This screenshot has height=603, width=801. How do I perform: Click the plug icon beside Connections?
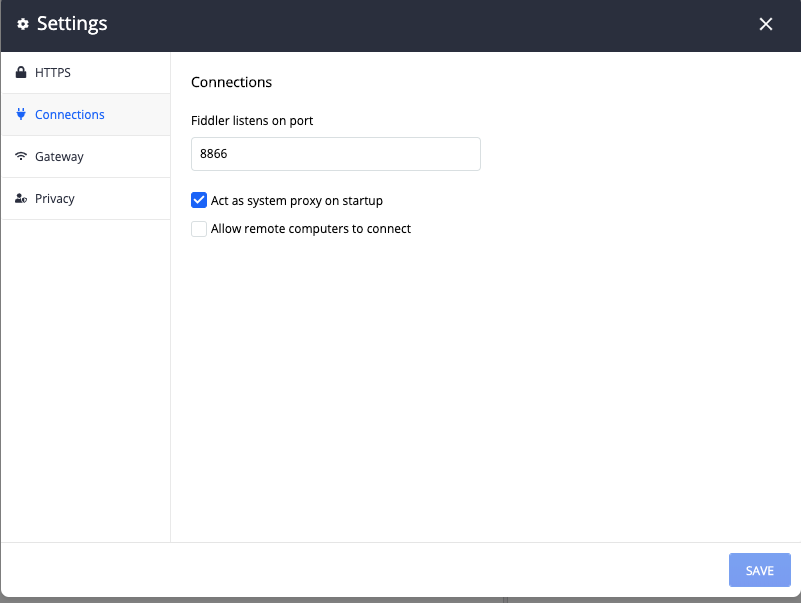pos(21,115)
